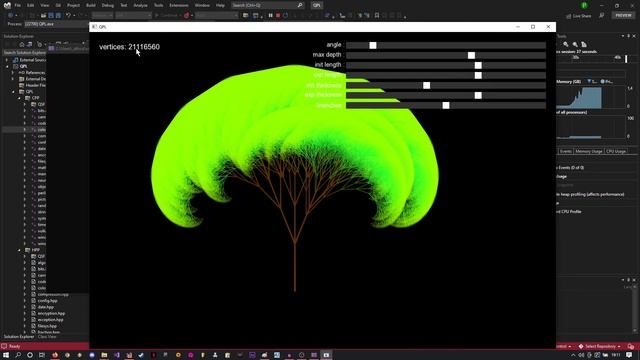Open the Analyze menu
The width and height of the screenshot is (640, 360).
tap(140, 5)
